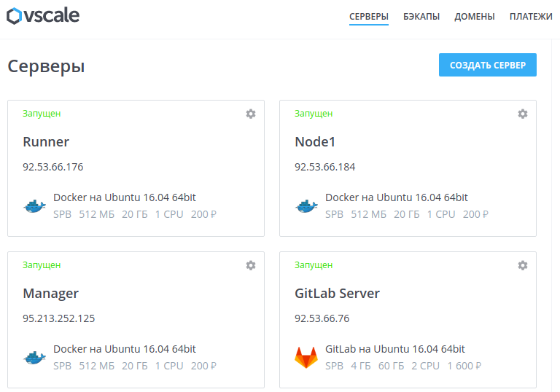Click Docker whale icon on Manager card

(x=35, y=357)
